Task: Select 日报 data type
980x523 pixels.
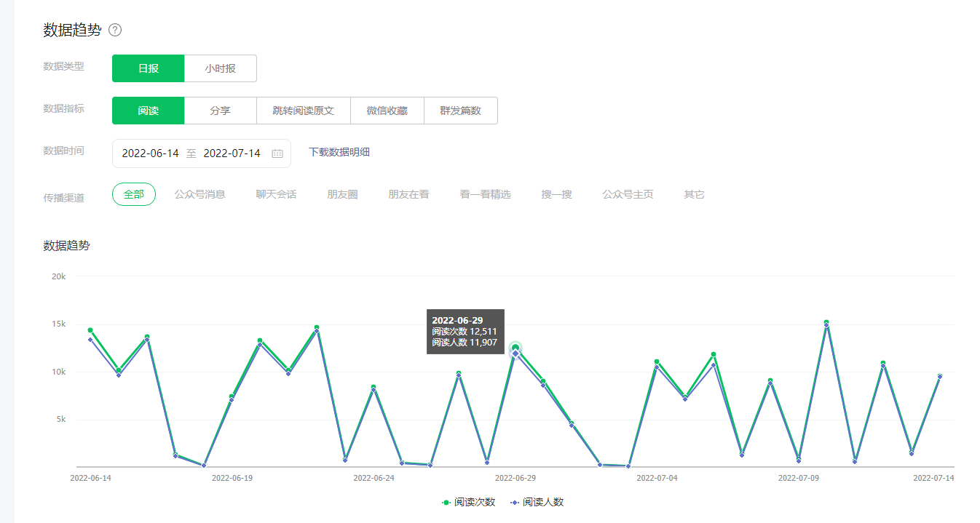Action: pos(149,68)
